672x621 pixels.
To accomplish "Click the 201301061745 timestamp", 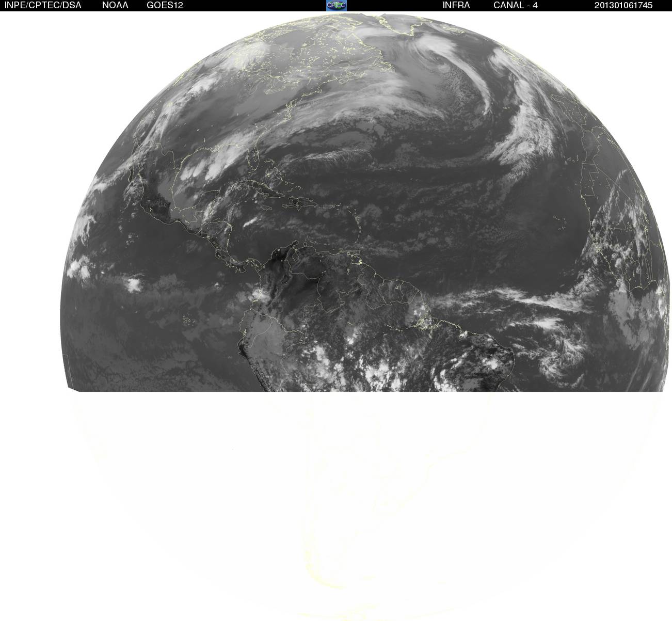I will click(623, 6).
